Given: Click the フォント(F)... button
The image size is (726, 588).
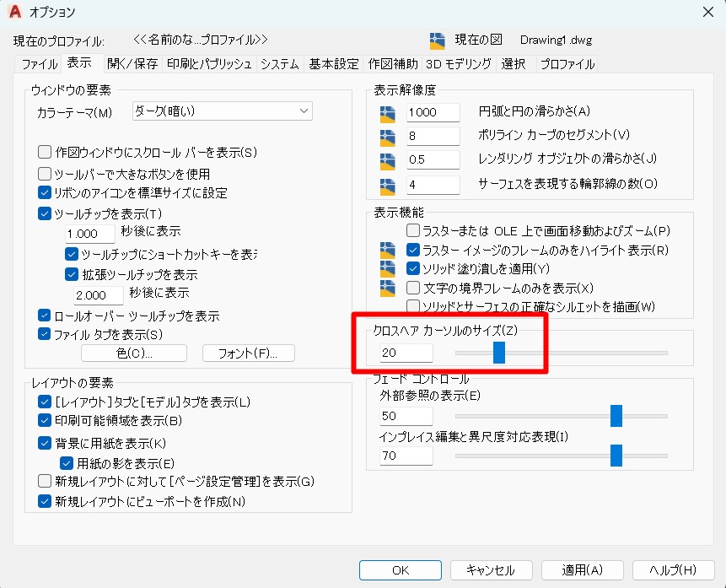Looking at the screenshot, I should [248, 353].
